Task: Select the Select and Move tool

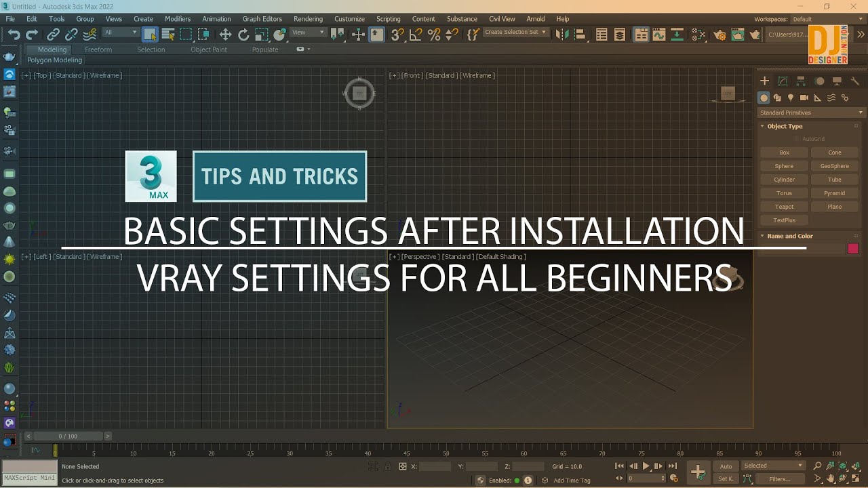Action: point(225,35)
